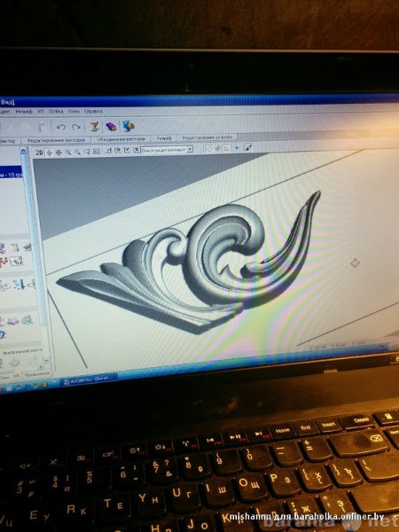
Task: Click the pan view arrows icon
Action: (59, 153)
